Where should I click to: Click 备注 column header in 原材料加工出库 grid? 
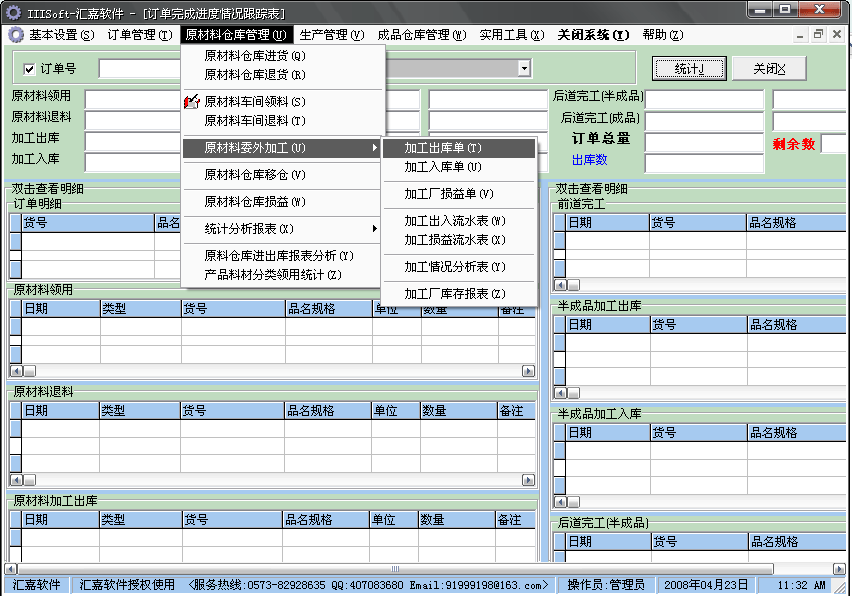click(x=515, y=519)
